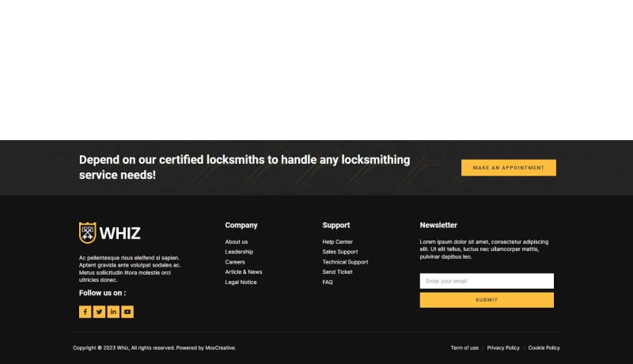Open the About us link
The height and width of the screenshot is (364, 633).
pos(236,242)
